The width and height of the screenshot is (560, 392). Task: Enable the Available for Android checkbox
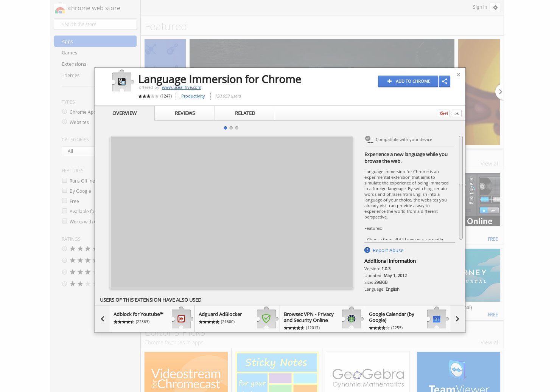65,211
